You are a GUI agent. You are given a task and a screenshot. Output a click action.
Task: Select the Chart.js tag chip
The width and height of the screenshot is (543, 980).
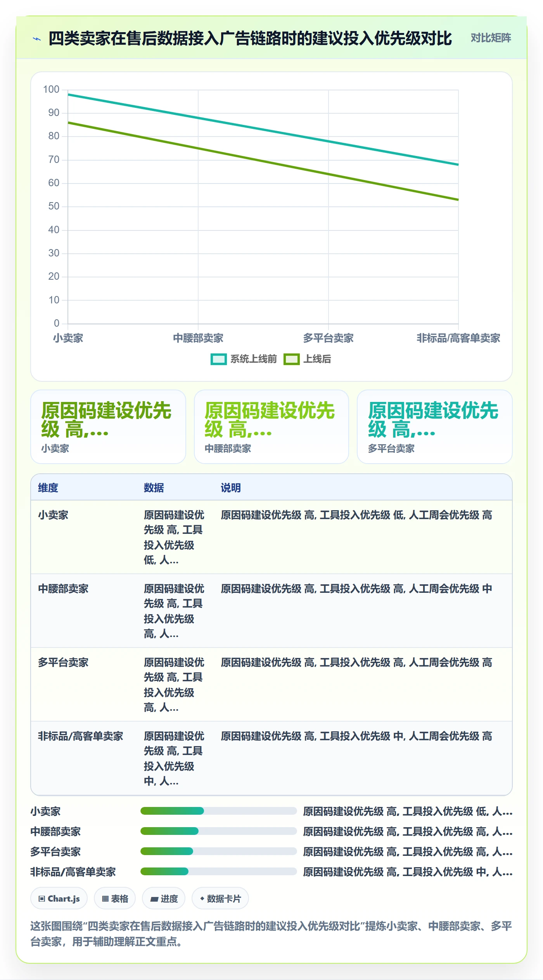[59, 899]
